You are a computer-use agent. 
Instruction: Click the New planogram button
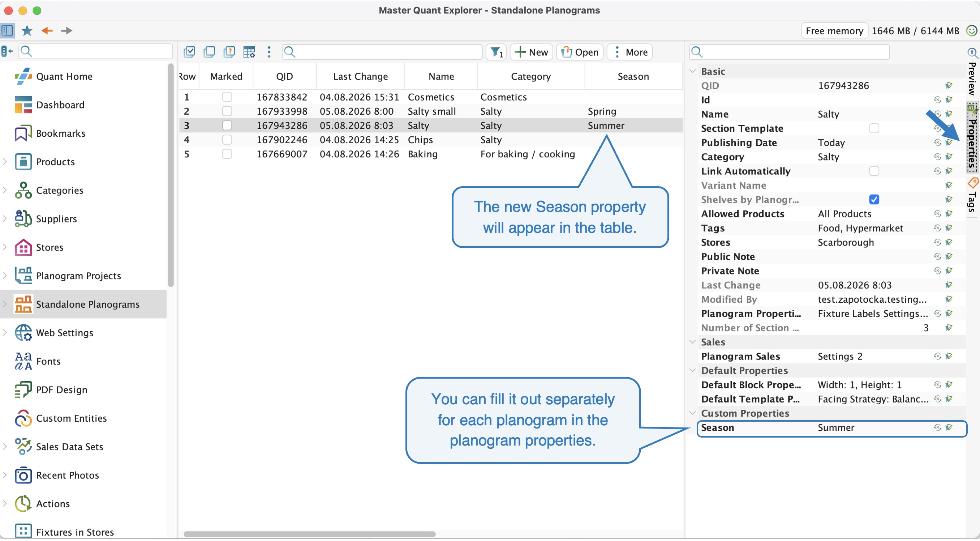[532, 52]
